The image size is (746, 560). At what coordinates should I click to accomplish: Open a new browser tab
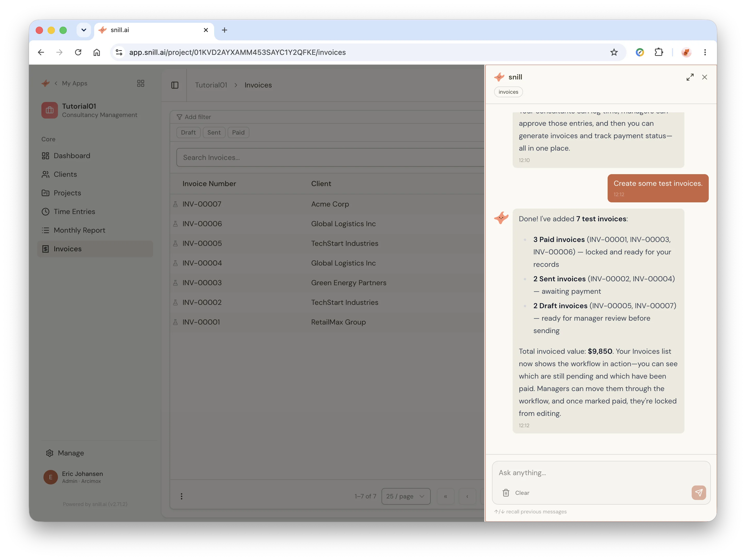pyautogui.click(x=224, y=30)
